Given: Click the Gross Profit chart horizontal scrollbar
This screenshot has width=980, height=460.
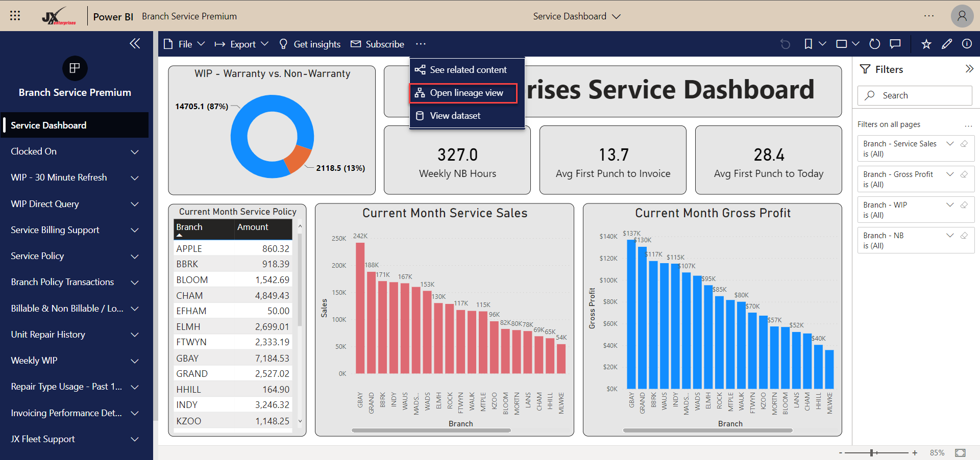Looking at the screenshot, I should tap(708, 430).
